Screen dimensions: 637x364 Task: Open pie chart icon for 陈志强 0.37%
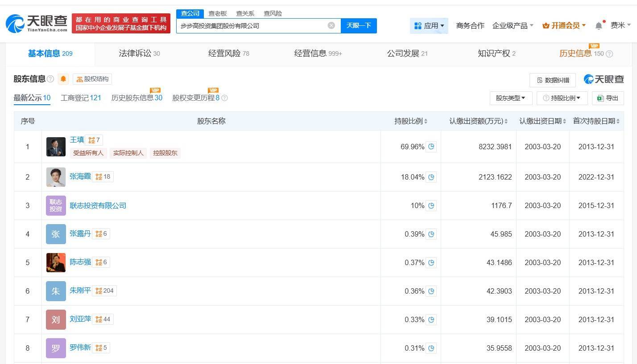(431, 262)
